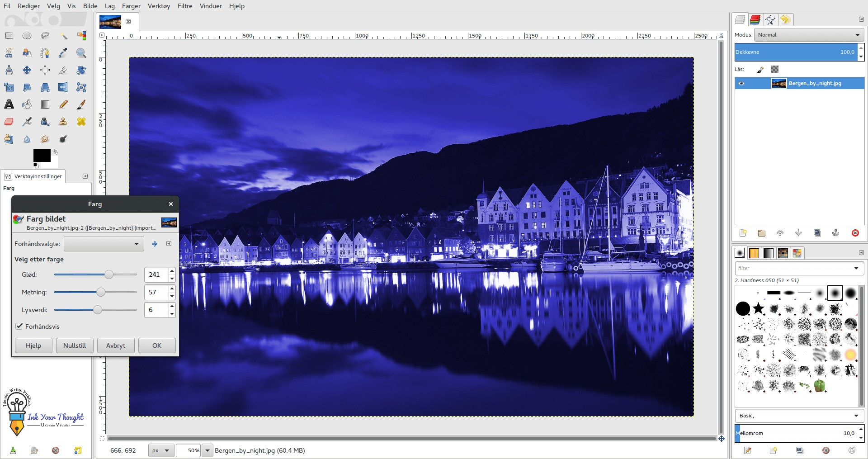This screenshot has width=868, height=459.
Task: Click the Nullstill reset button
Action: (75, 345)
